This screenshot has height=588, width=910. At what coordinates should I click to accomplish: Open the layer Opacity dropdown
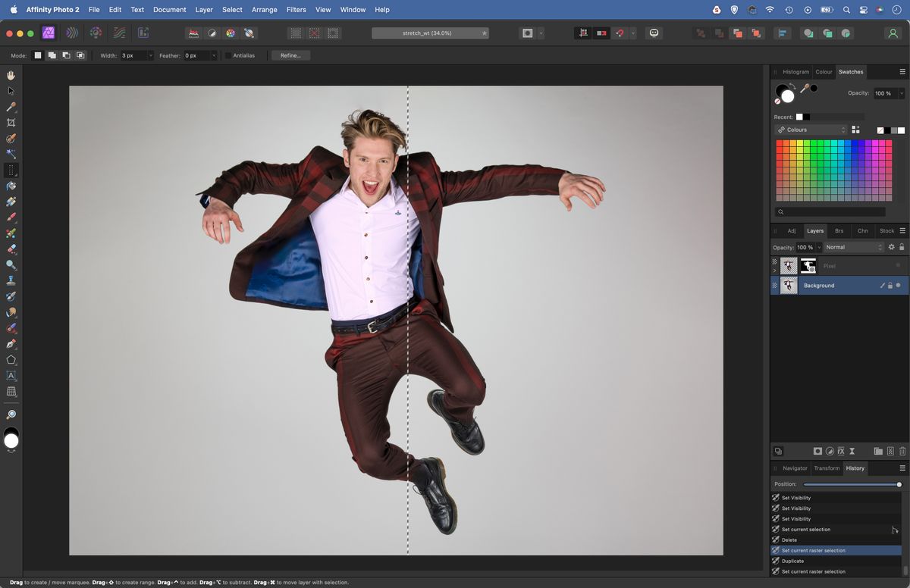click(817, 247)
